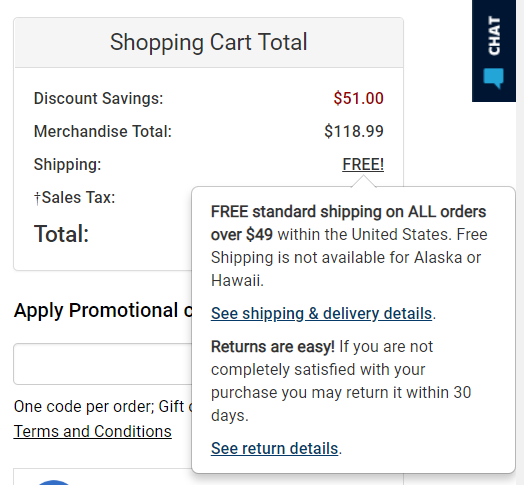Open See return details link
Screen dimensions: 524x485
[x=274, y=448]
